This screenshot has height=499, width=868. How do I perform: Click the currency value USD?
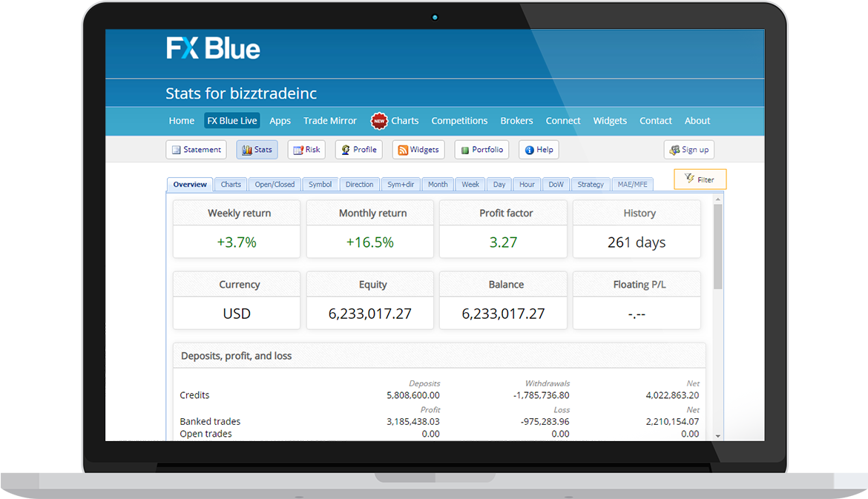tap(237, 314)
